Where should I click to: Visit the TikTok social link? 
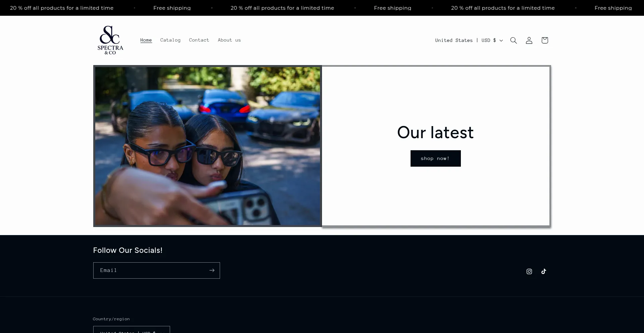click(x=544, y=272)
